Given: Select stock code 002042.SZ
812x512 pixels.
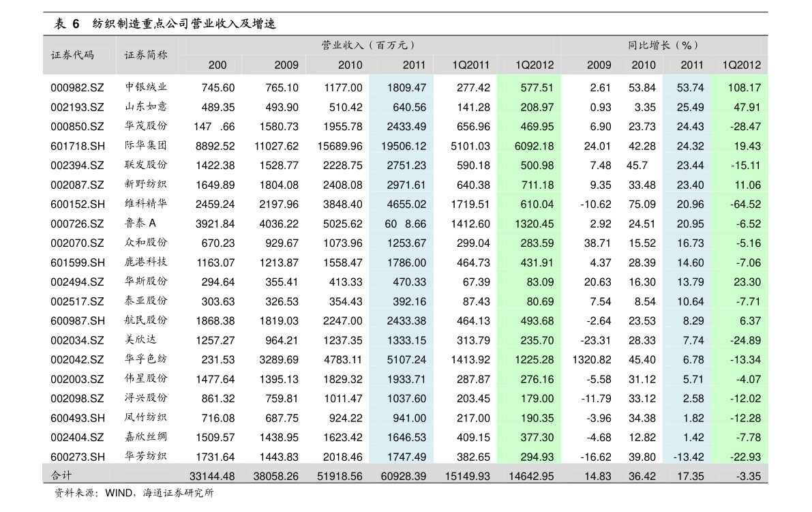Looking at the screenshot, I should click(x=77, y=360).
